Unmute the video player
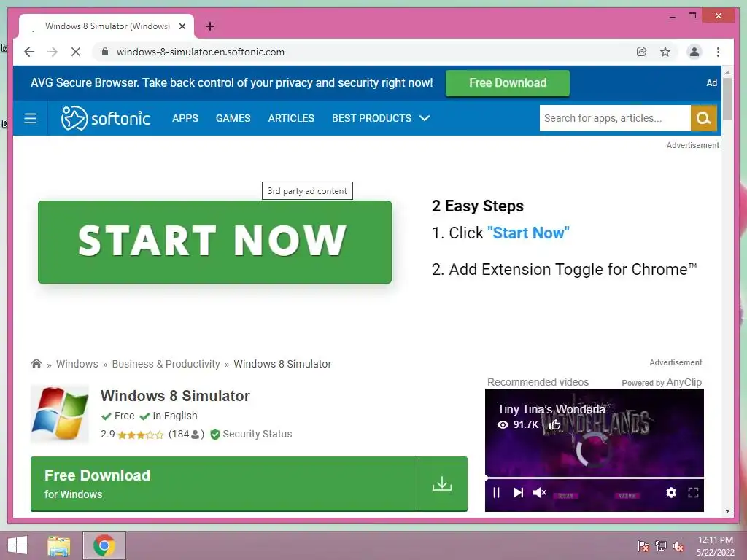This screenshot has width=747, height=560. pyautogui.click(x=539, y=492)
